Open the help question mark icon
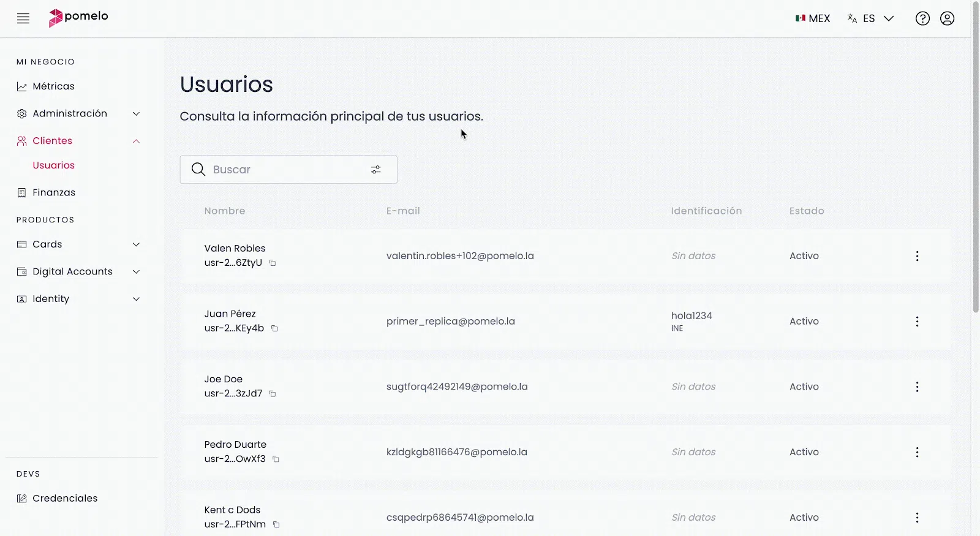980x536 pixels. point(922,18)
